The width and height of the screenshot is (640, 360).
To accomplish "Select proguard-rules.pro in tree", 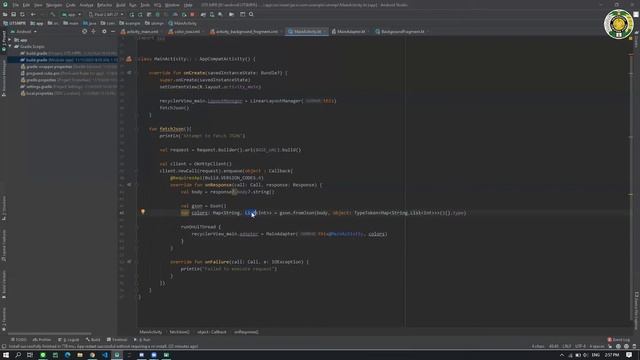I will (69, 73).
